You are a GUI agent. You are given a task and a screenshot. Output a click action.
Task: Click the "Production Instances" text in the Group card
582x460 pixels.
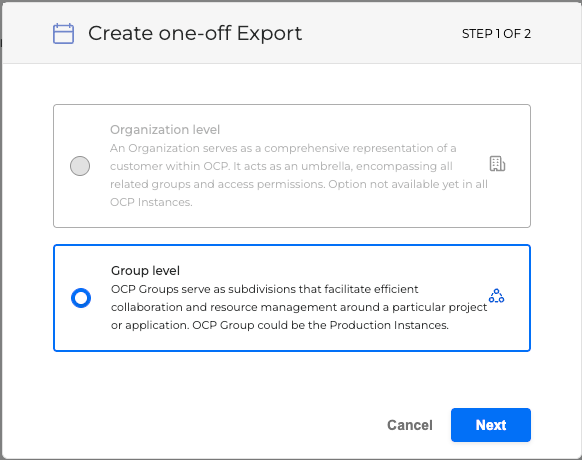click(388, 325)
